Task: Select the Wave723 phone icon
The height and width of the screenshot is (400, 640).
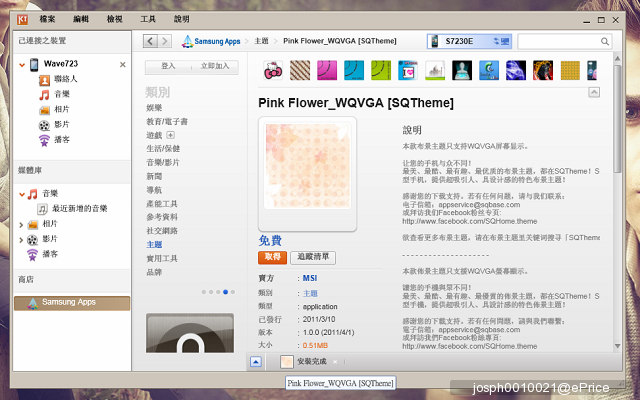Action: click(x=34, y=64)
